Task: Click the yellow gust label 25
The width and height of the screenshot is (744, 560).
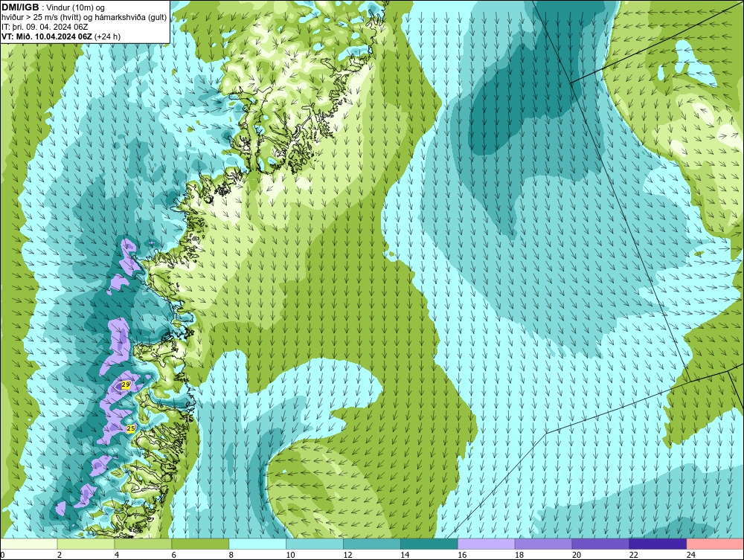Action: (x=131, y=428)
